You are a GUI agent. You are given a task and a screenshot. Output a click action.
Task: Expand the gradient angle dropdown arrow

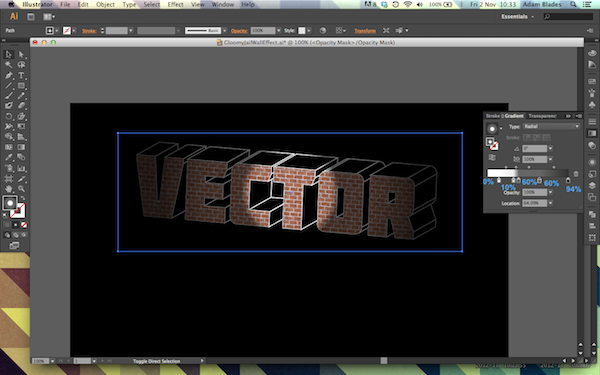coord(550,148)
